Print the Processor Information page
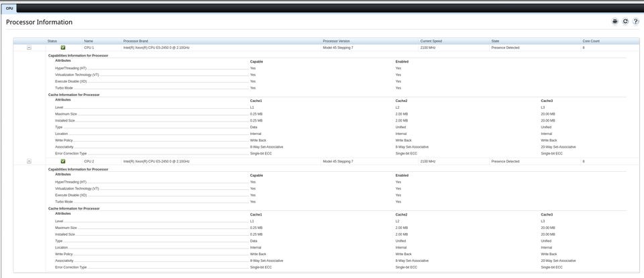Viewport: 644px width, 278px height. [x=614, y=21]
